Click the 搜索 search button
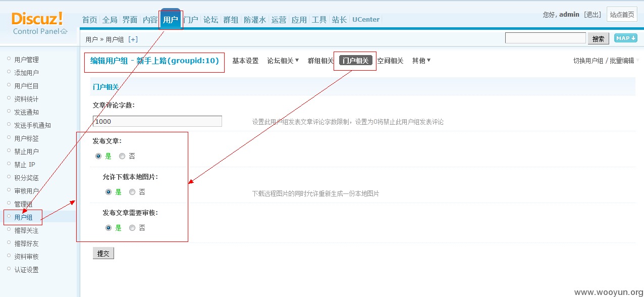The width and height of the screenshot is (644, 297). [x=599, y=39]
